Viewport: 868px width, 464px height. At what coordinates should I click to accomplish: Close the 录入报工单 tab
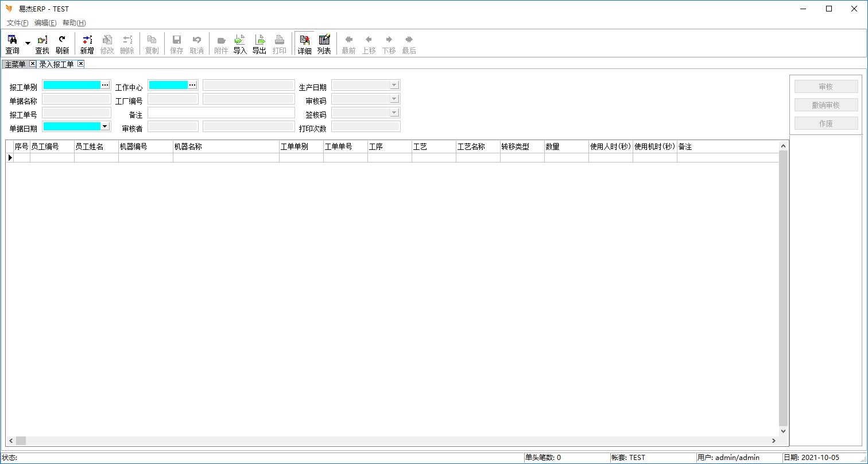tap(81, 64)
